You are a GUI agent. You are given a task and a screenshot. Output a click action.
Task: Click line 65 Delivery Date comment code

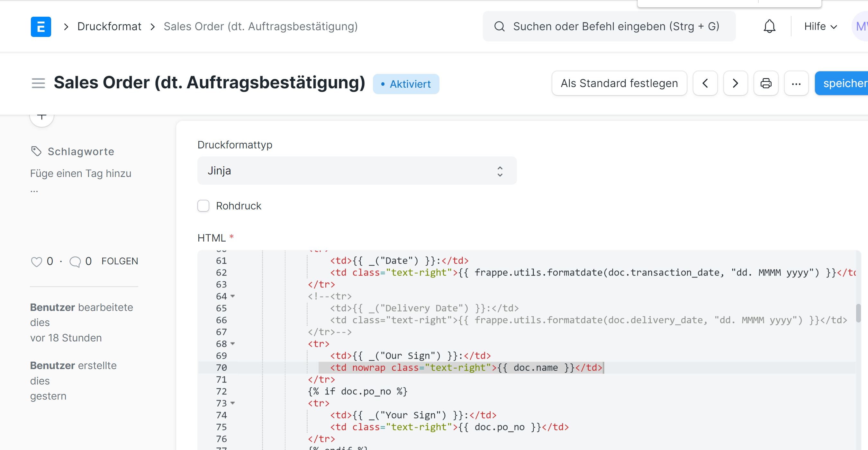(424, 308)
